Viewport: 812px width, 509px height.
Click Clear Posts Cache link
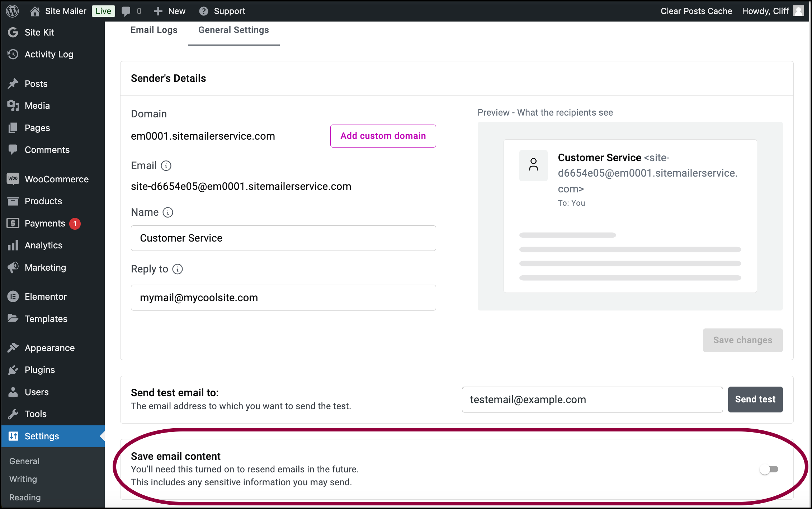[696, 11]
